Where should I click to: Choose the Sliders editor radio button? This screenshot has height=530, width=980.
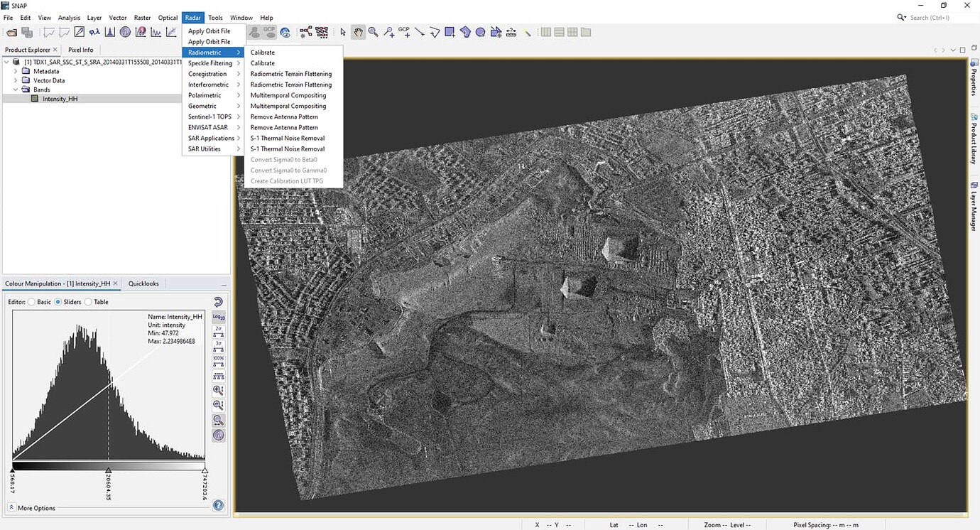point(58,302)
